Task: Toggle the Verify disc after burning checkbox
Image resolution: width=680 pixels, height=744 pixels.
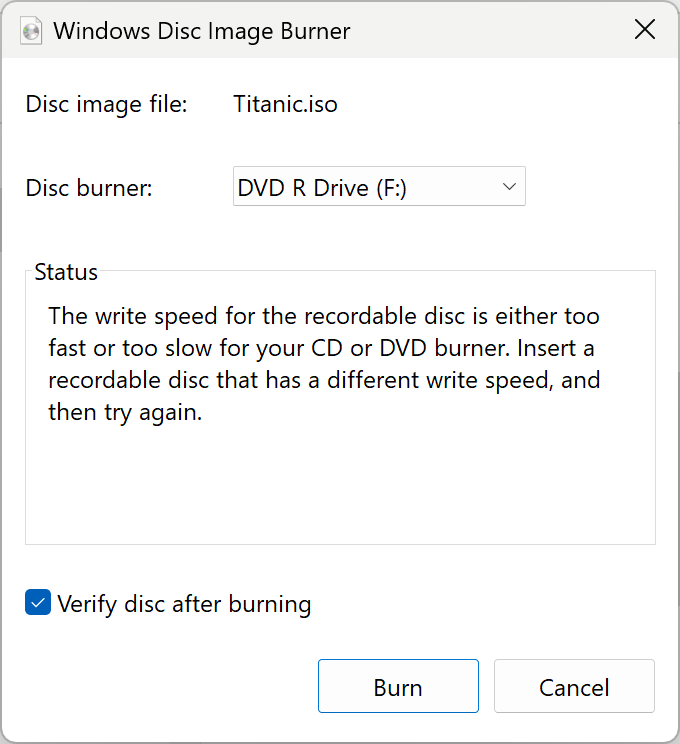Action: click(x=38, y=603)
